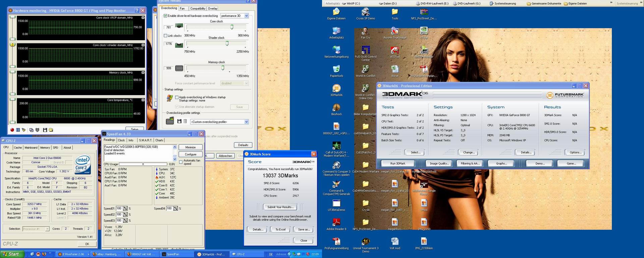Open the Processor #1 selection dropdown in CPU-Z
The image size is (644, 258).
[x=47, y=229]
